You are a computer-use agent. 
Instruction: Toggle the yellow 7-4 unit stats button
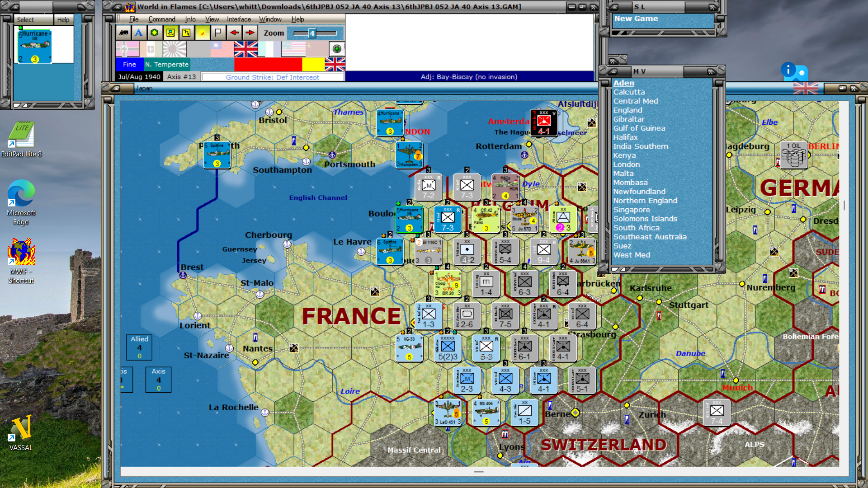click(x=186, y=33)
